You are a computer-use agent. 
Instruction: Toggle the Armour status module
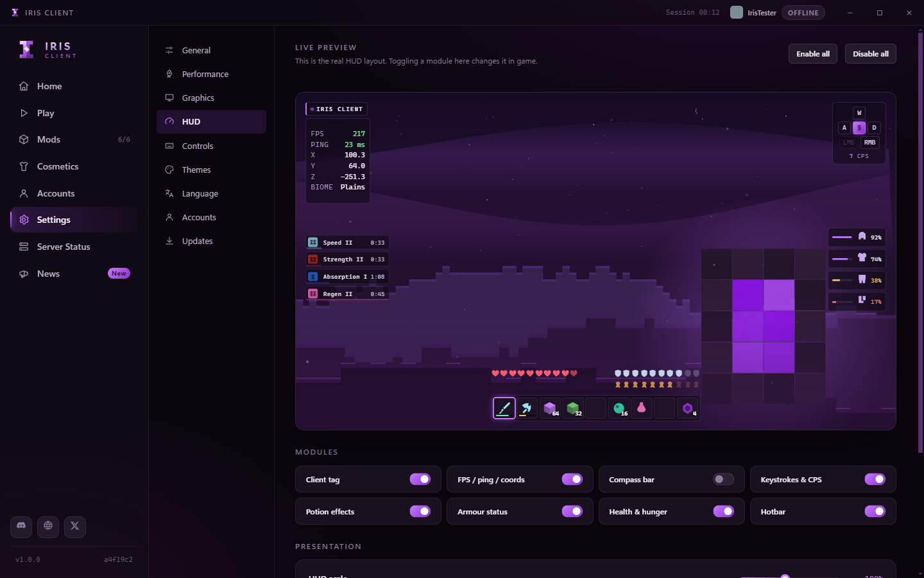[x=572, y=511]
